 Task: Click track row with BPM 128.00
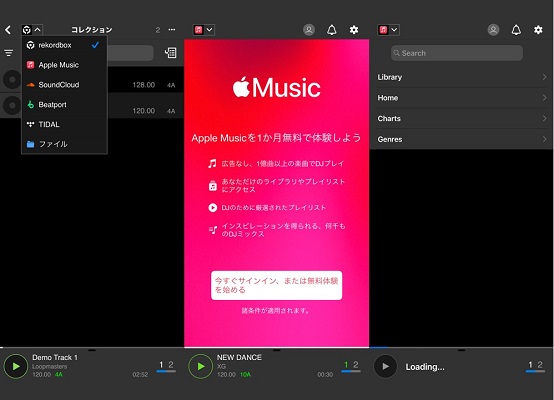pyautogui.click(x=145, y=80)
